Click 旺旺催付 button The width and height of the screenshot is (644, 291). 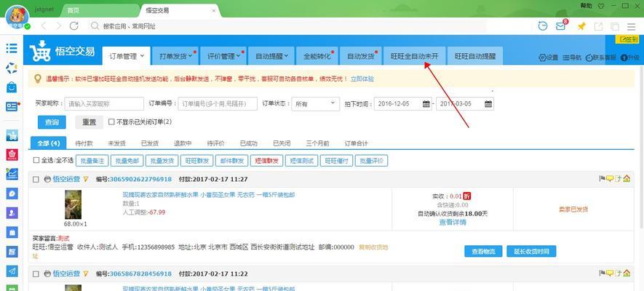(x=336, y=161)
